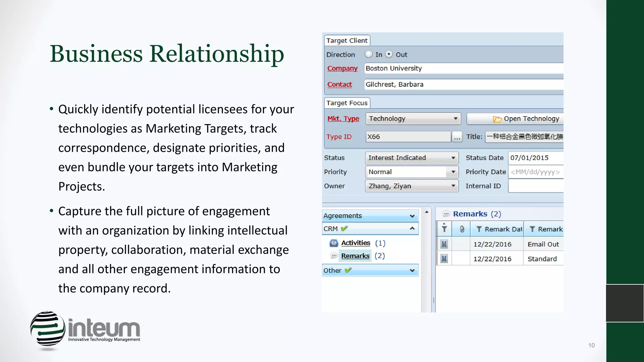
Task: Click the folder icon on Open Technology
Action: [x=497, y=119]
